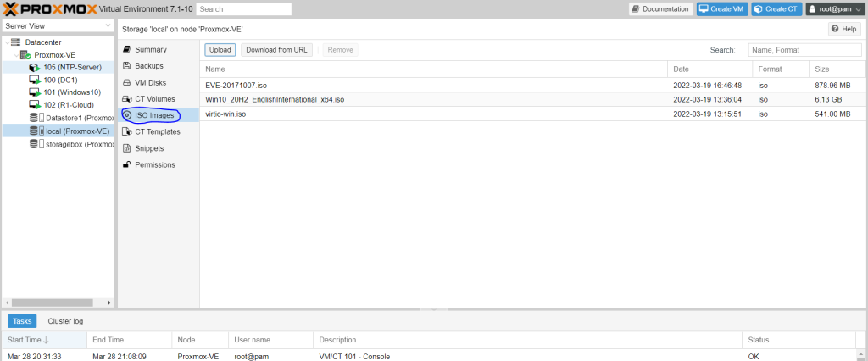Click the Create CT button
The image size is (868, 361).
pos(776,8)
